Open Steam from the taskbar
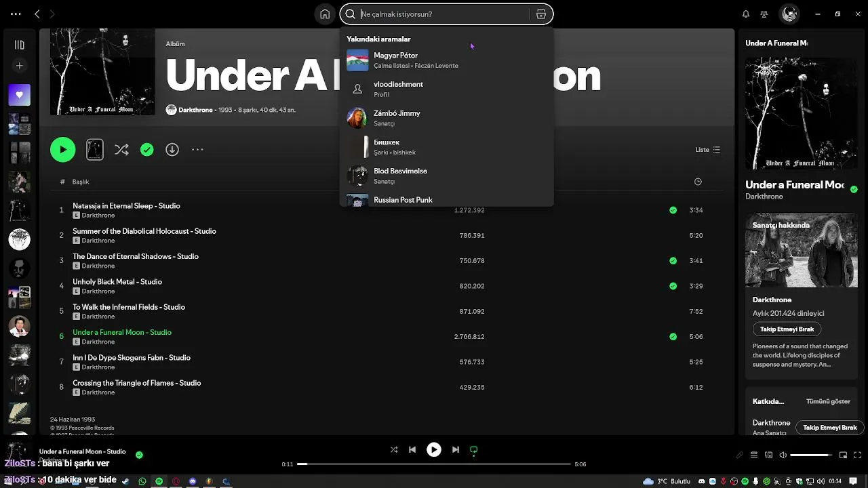This screenshot has width=868, height=488. (x=125, y=481)
